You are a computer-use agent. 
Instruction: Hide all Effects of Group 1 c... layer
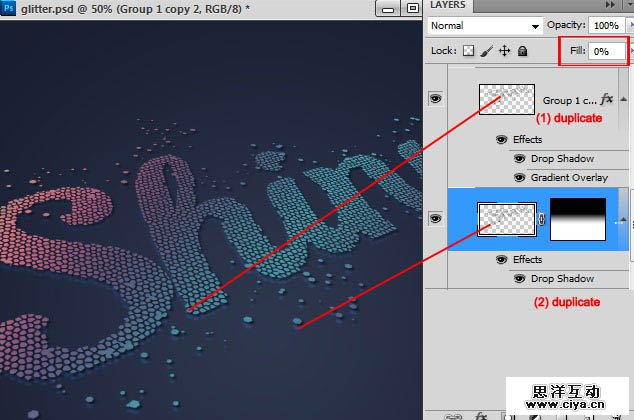[501, 139]
